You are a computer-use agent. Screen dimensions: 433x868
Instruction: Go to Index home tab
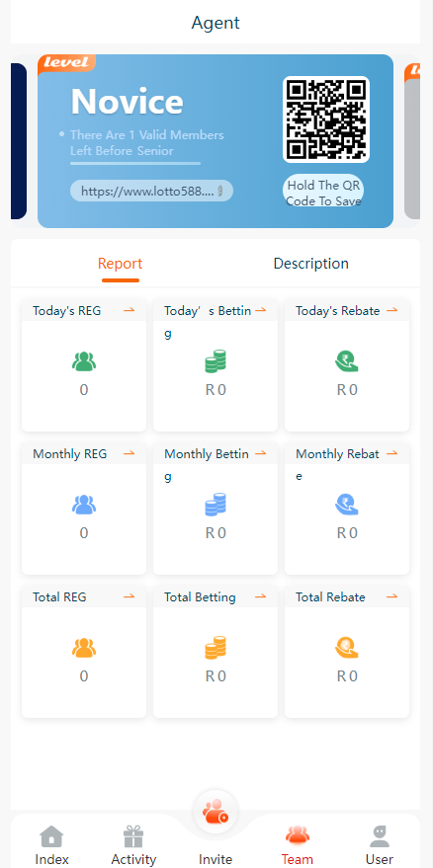pyautogui.click(x=51, y=845)
